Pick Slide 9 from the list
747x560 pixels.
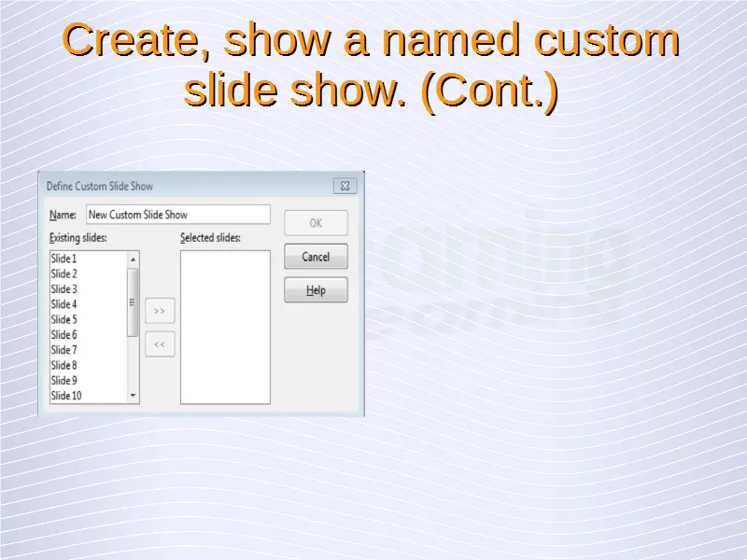coord(64,380)
